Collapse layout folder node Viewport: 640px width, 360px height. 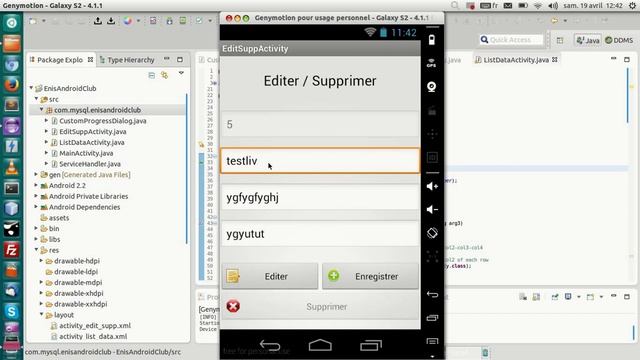41,315
